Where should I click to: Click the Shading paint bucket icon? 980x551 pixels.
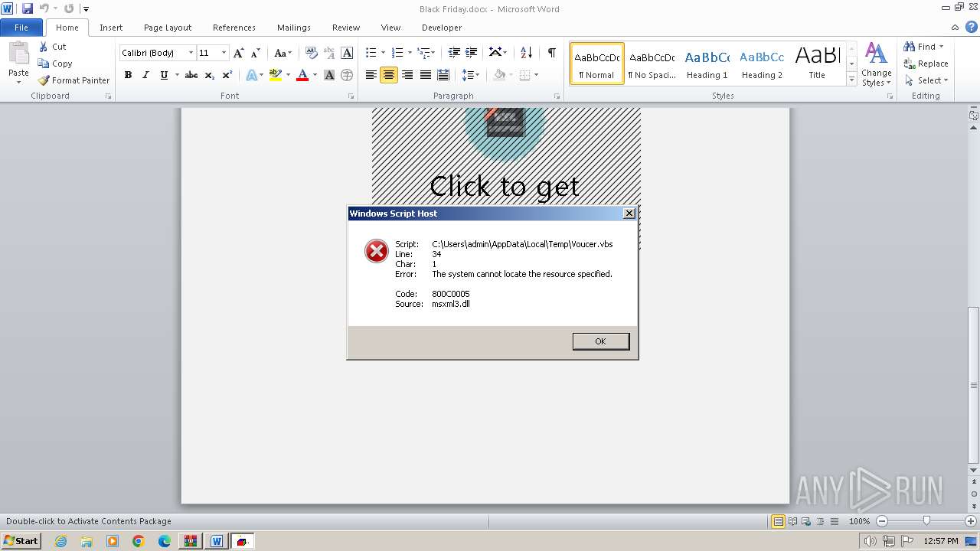coord(499,75)
